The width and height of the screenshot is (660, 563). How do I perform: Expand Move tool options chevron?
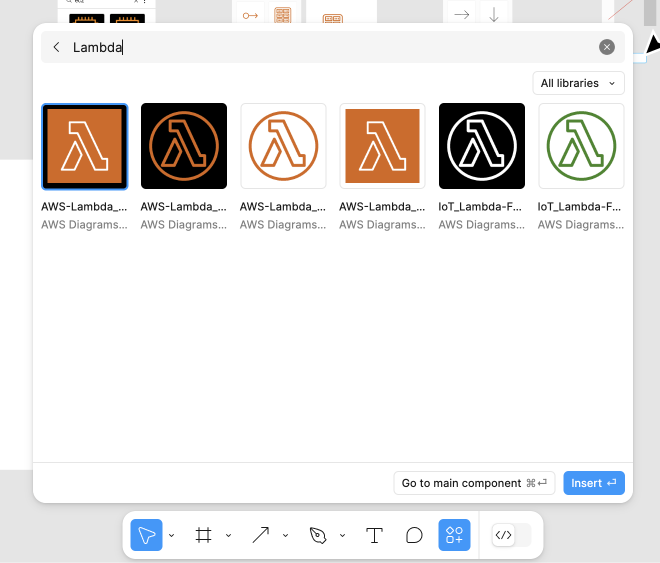click(171, 535)
